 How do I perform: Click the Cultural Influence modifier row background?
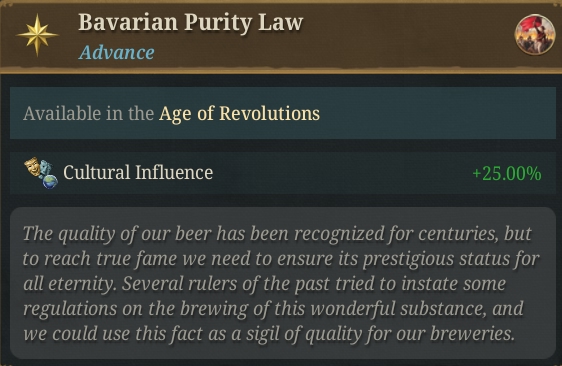click(x=283, y=173)
